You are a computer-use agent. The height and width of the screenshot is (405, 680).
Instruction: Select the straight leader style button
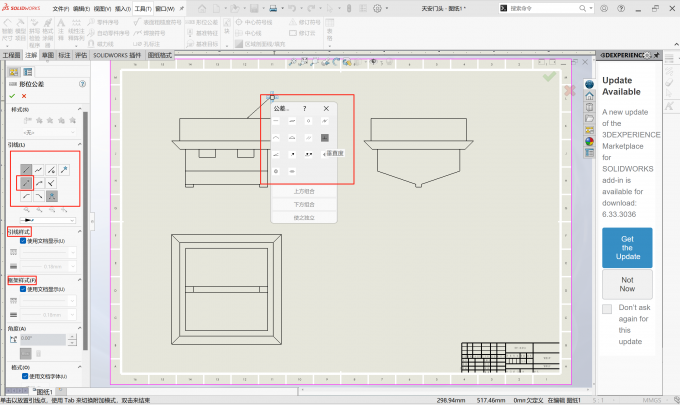[x=26, y=170]
